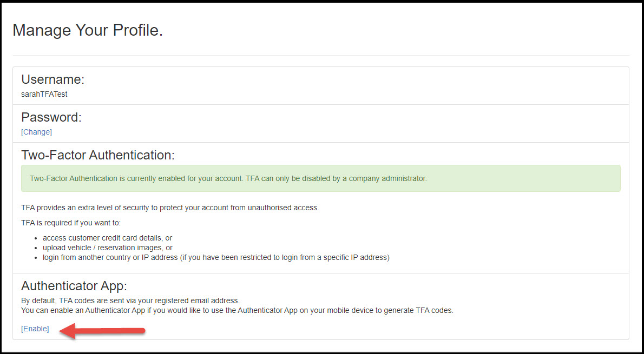Click the Two-Factor Authentication heading
The image size is (644, 354).
(98, 155)
